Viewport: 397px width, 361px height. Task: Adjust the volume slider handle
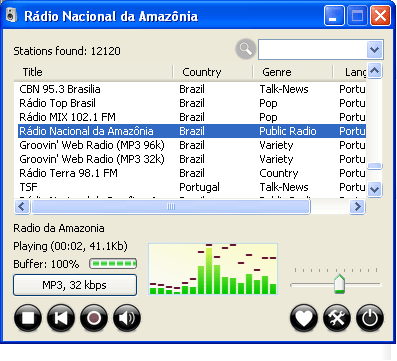click(x=339, y=284)
